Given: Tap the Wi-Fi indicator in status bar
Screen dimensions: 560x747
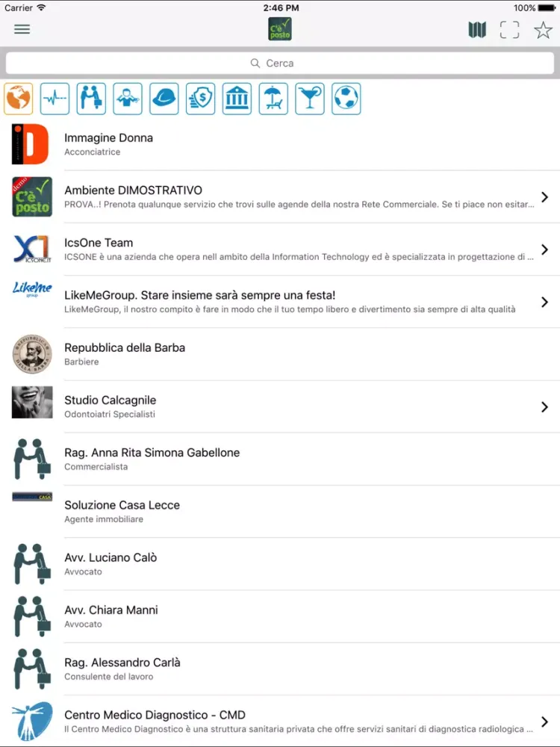Looking at the screenshot, I should [41, 7].
